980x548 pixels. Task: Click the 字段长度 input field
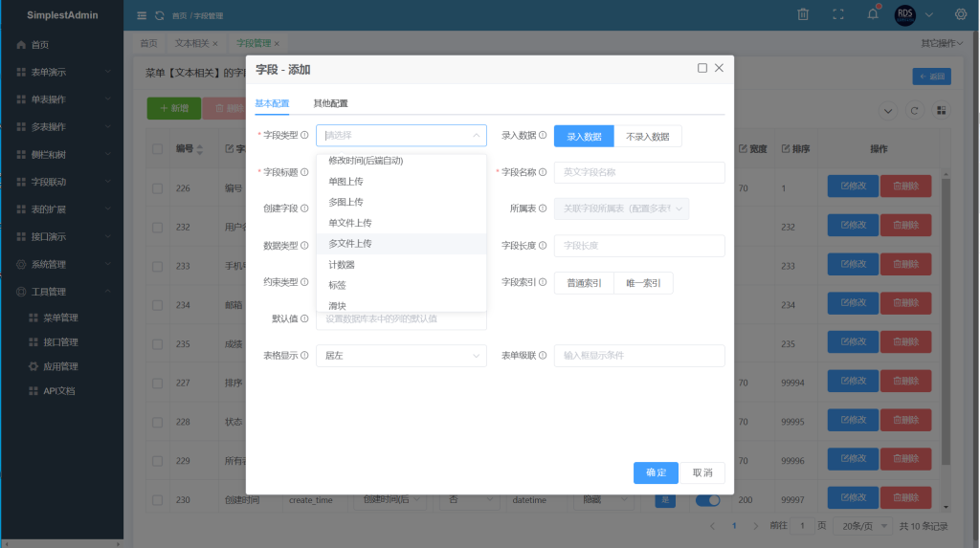[638, 246]
